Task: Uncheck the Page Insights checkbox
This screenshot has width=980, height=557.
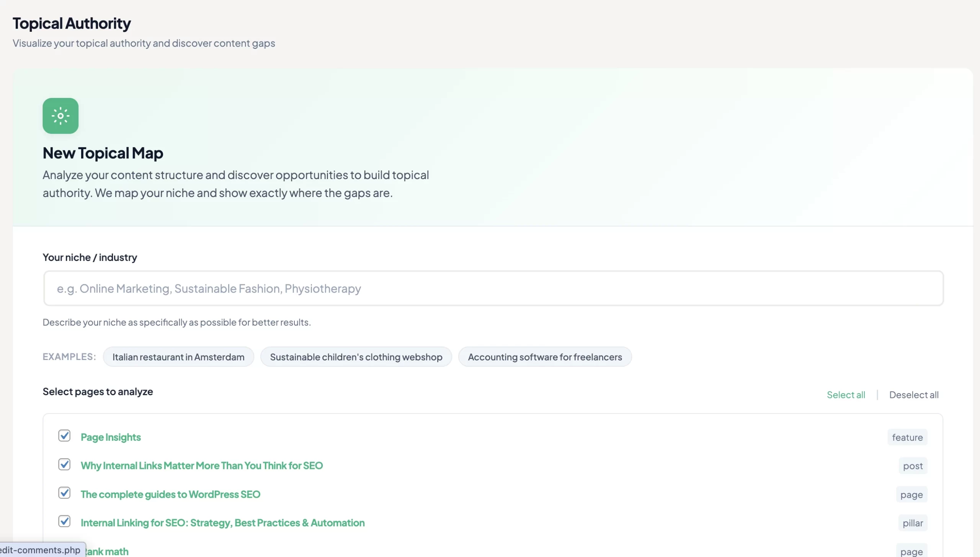Action: point(64,435)
